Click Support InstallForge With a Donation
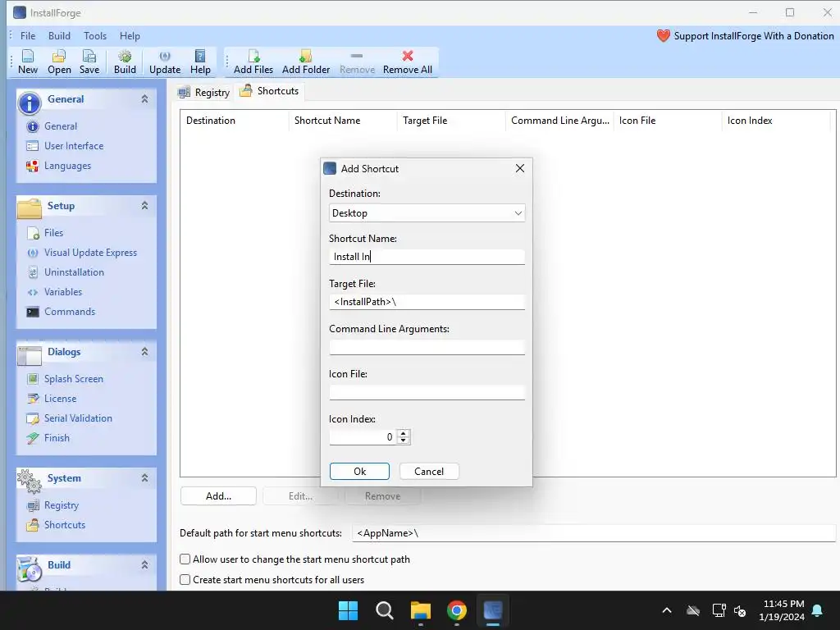Screen dimensions: 840x630 [754, 36]
